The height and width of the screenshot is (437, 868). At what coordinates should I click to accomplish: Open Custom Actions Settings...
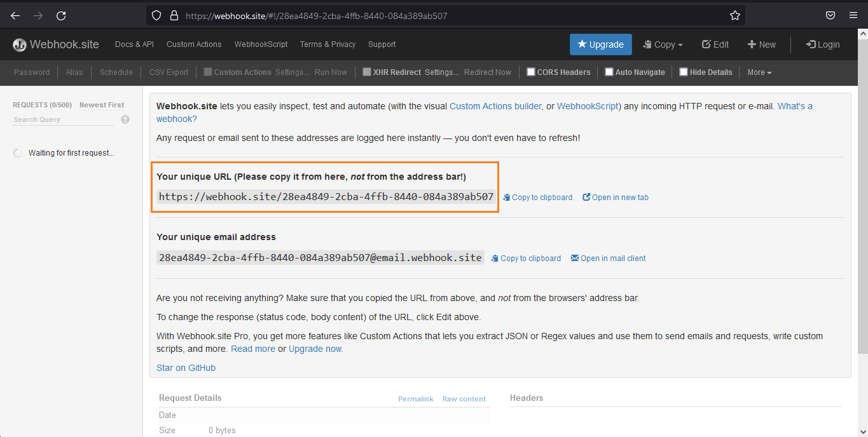click(x=293, y=72)
